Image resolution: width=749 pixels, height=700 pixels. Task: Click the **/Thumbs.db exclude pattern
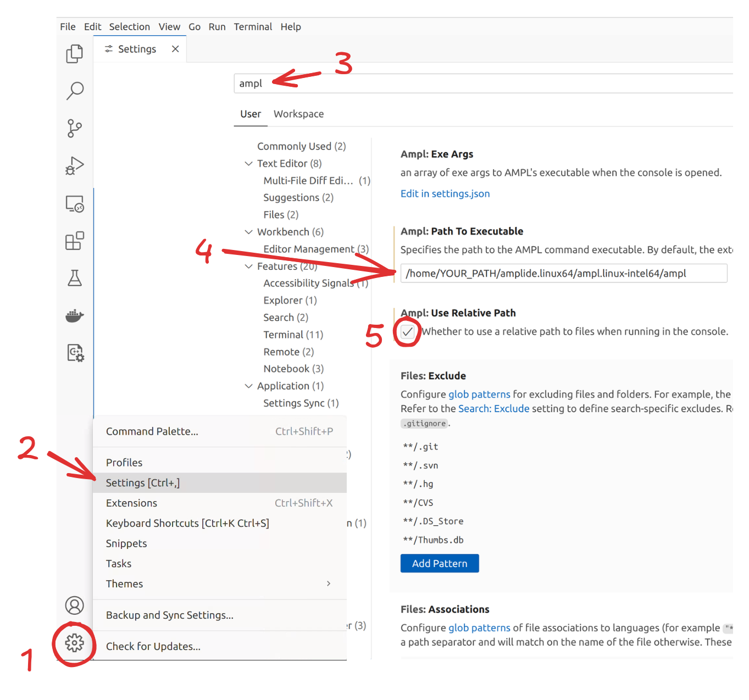pyautogui.click(x=433, y=540)
